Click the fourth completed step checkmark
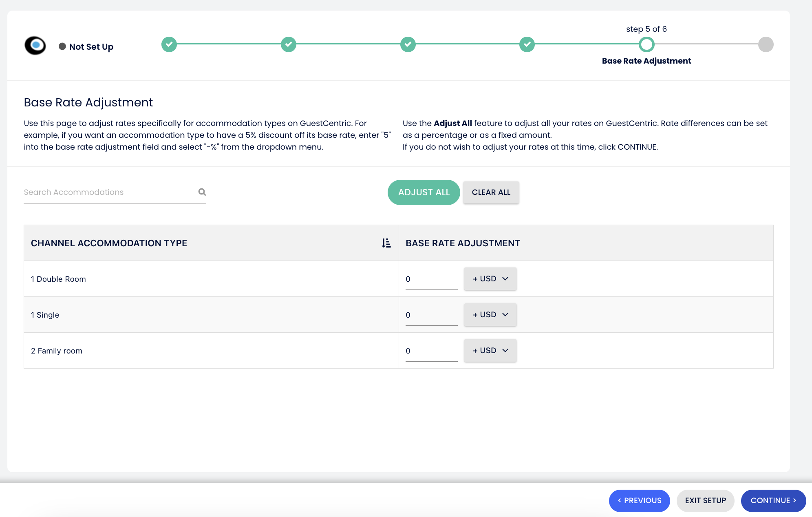Screen dimensions: 812x517 tap(527, 44)
